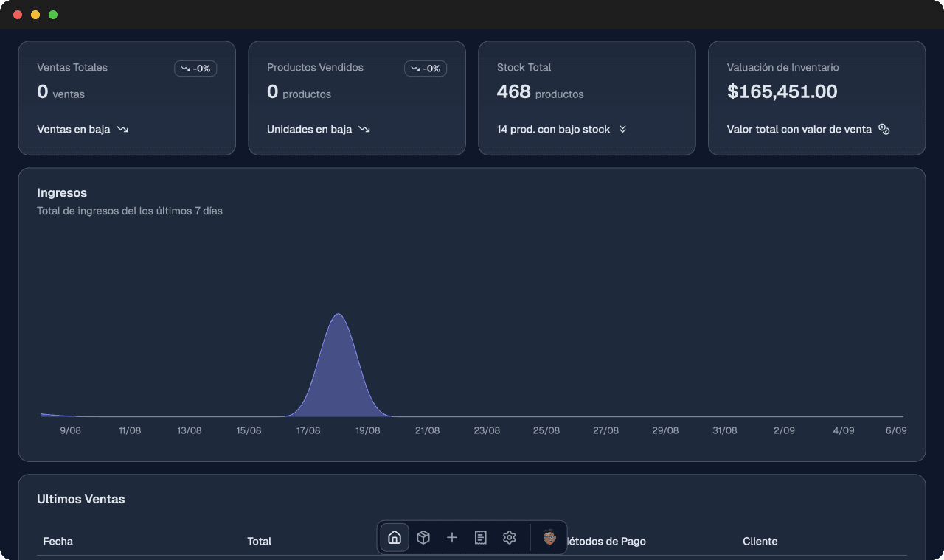Click the chart peak near 18/08
Screen dimensions: 944x560
(338, 317)
